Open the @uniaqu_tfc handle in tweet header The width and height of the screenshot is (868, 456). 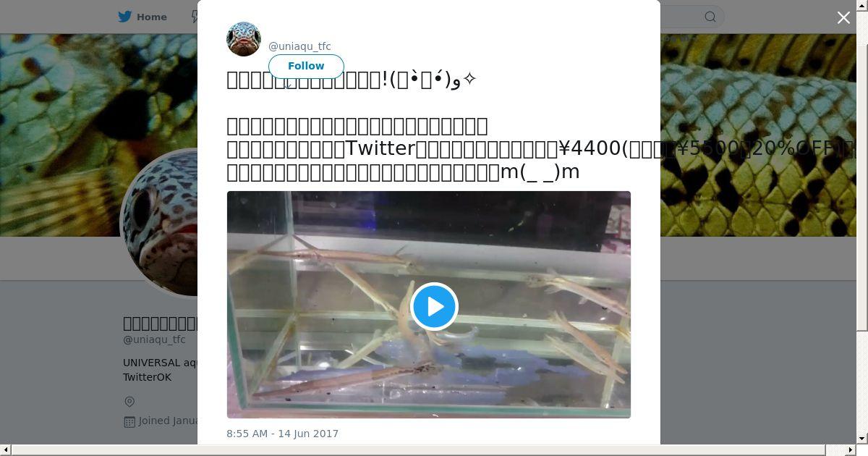click(299, 46)
